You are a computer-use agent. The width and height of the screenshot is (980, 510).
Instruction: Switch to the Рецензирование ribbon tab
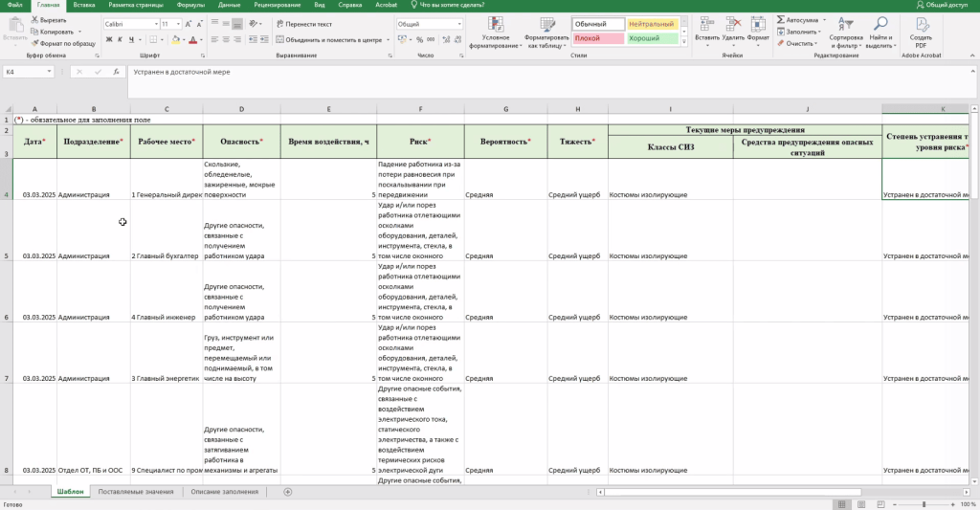pos(277,5)
